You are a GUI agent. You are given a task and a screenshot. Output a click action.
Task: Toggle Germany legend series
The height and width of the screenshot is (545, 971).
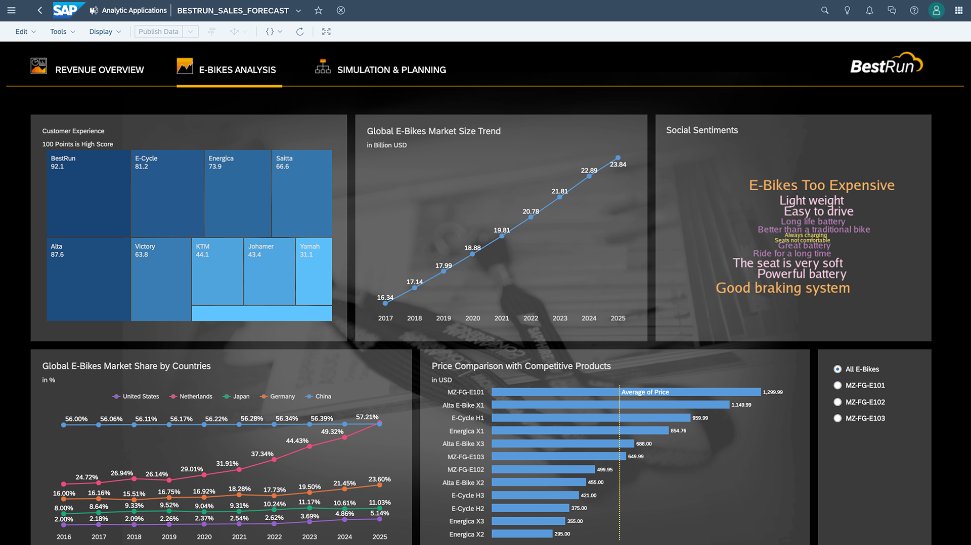click(x=277, y=396)
